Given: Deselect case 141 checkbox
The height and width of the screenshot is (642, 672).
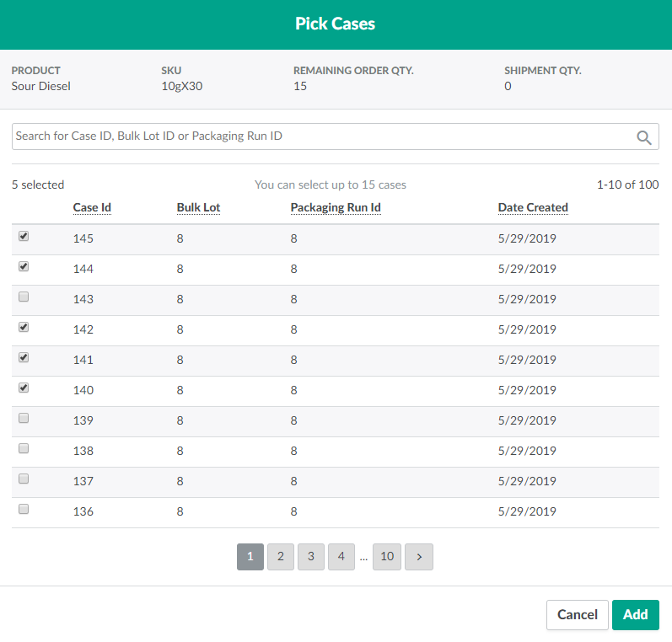Looking at the screenshot, I should click(x=24, y=358).
